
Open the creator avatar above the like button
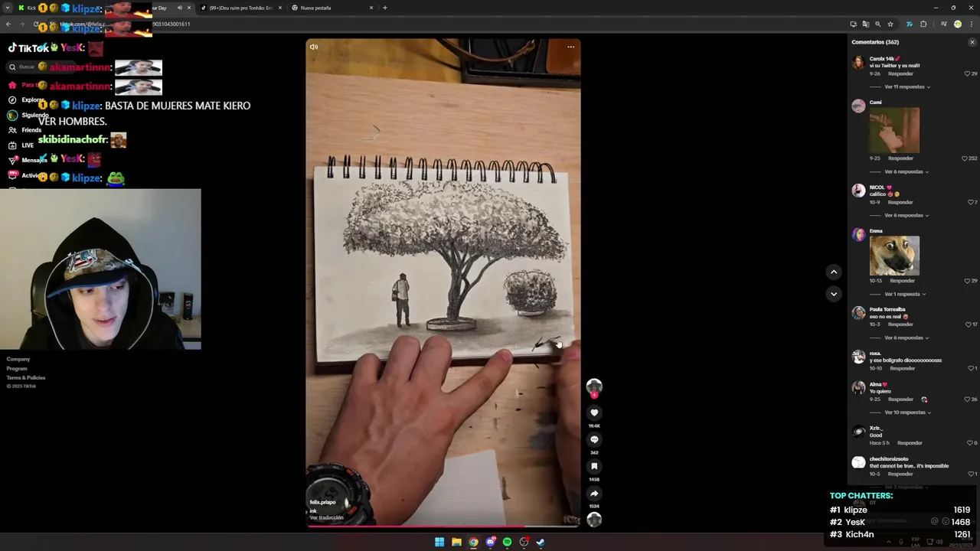[594, 386]
